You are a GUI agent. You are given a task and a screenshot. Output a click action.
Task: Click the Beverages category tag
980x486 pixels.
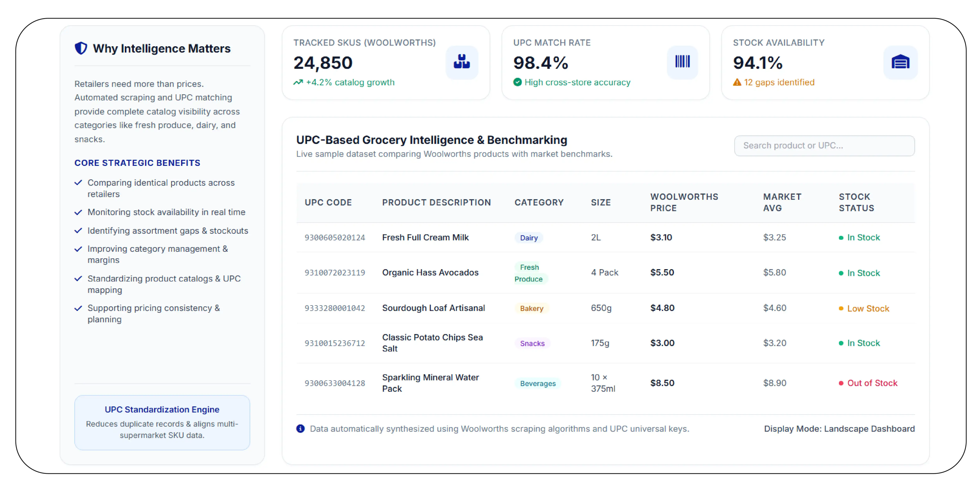538,383
